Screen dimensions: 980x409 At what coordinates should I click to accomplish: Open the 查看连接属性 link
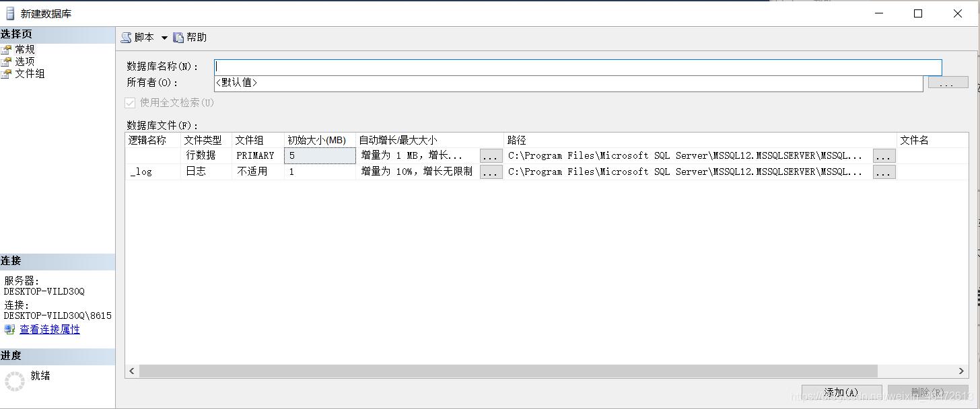pos(50,329)
